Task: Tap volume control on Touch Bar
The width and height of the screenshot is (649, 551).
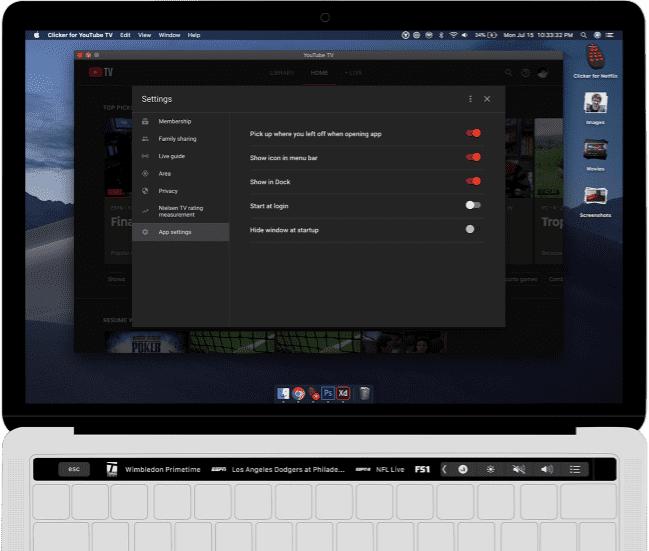Action: click(x=547, y=469)
